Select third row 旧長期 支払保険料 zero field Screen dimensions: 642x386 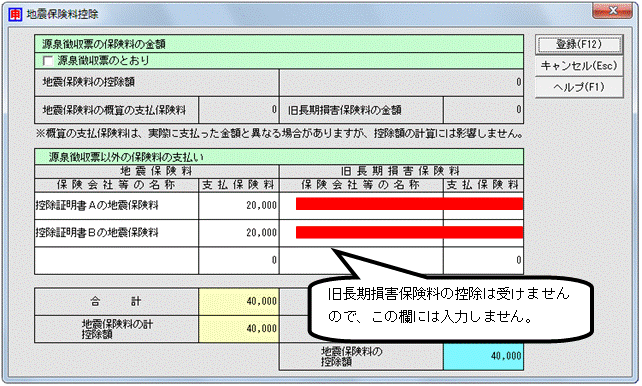pyautogui.click(x=483, y=260)
